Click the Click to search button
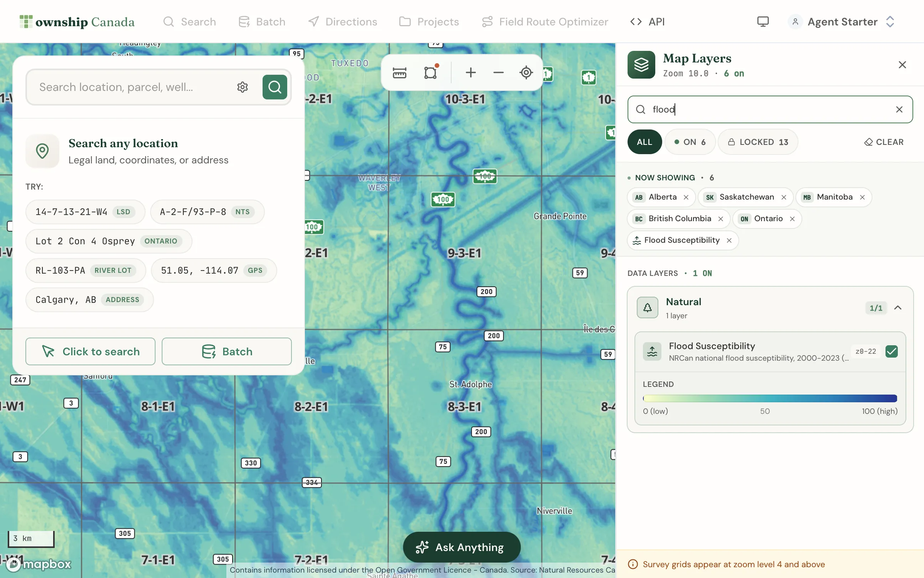The height and width of the screenshot is (578, 924). 90,351
